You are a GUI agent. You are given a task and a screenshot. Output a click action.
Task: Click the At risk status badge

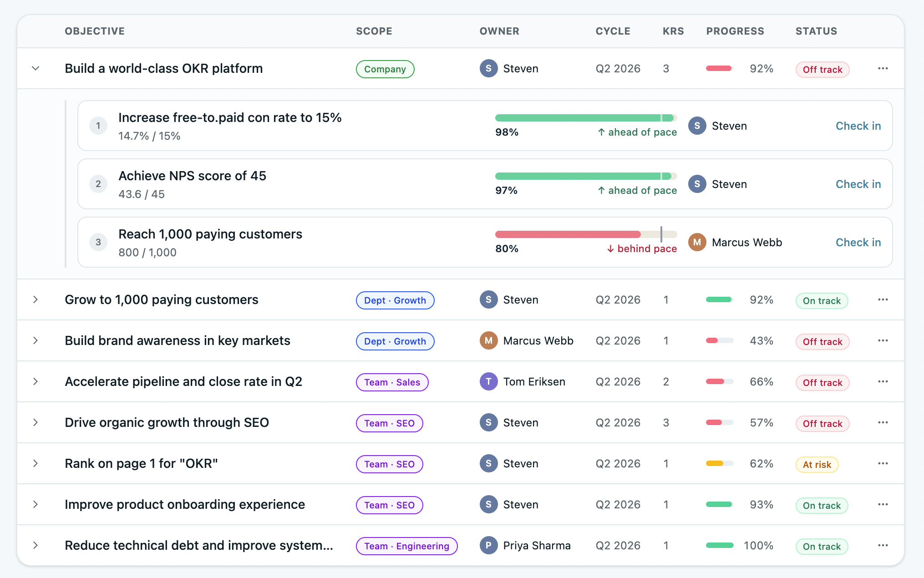pos(817,465)
